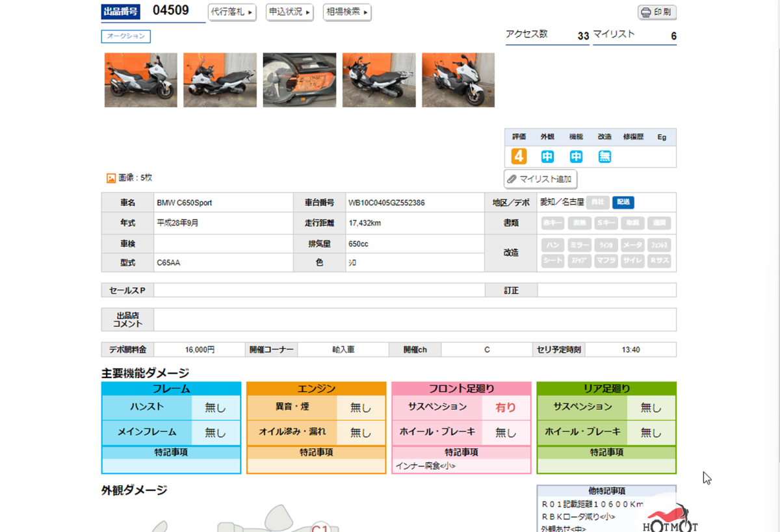Click the 外観 中 grade badge
This screenshot has height=532, width=780.
tap(547, 157)
